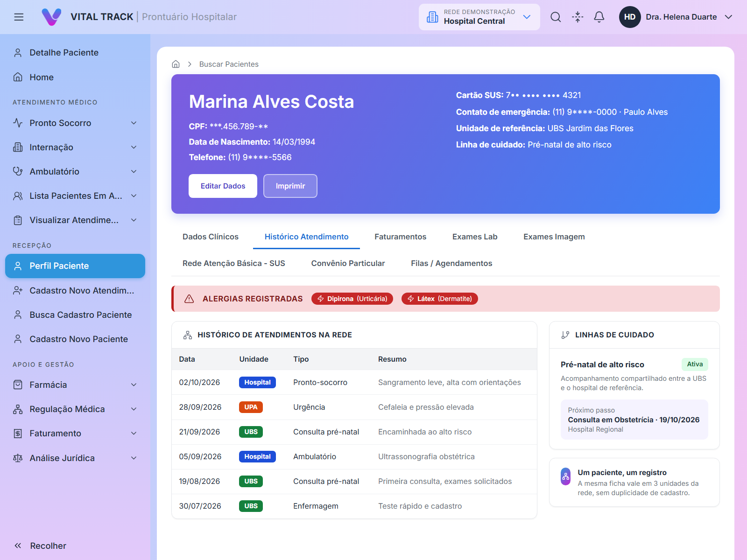Open the hamburger menu icon
Screen dimensions: 747x560
(x=19, y=17)
